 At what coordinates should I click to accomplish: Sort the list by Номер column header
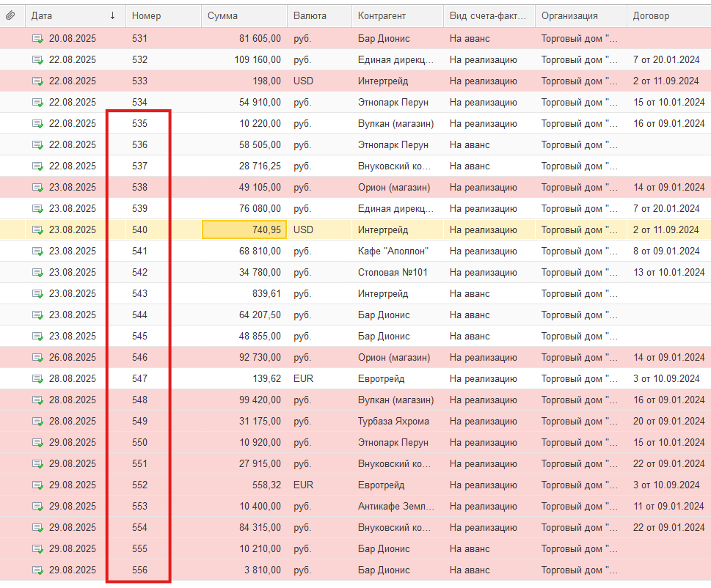pos(147,15)
